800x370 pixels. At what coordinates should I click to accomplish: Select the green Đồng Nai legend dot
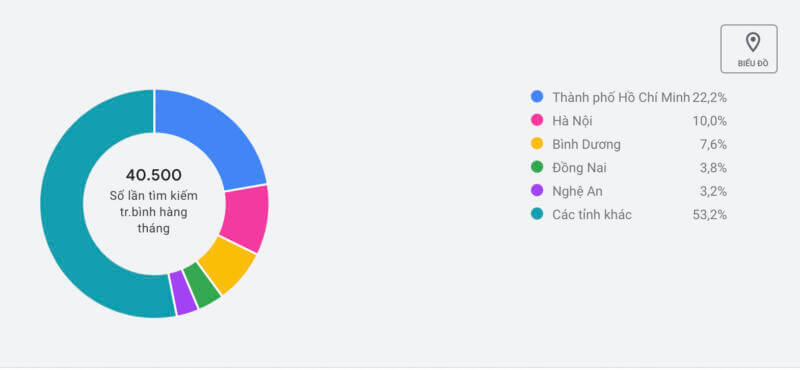coord(537,167)
